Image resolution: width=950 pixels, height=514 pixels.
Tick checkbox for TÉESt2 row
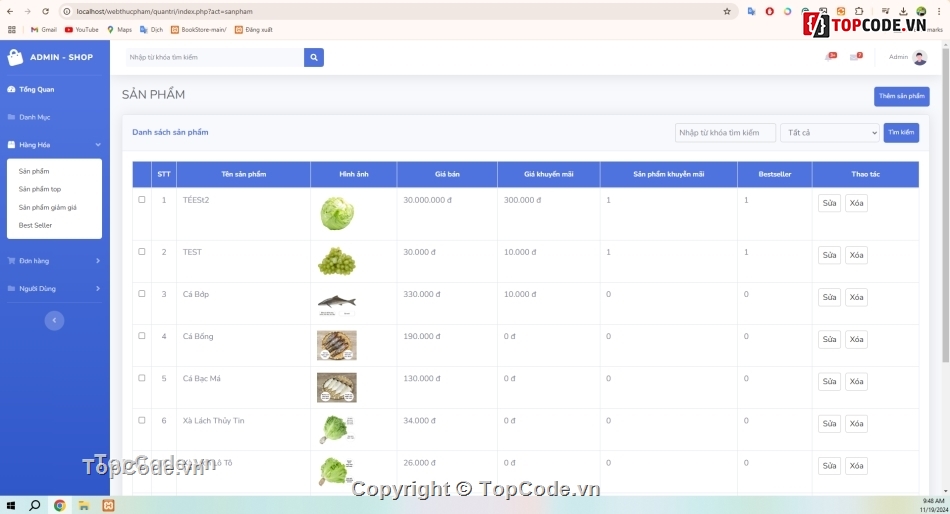point(142,199)
